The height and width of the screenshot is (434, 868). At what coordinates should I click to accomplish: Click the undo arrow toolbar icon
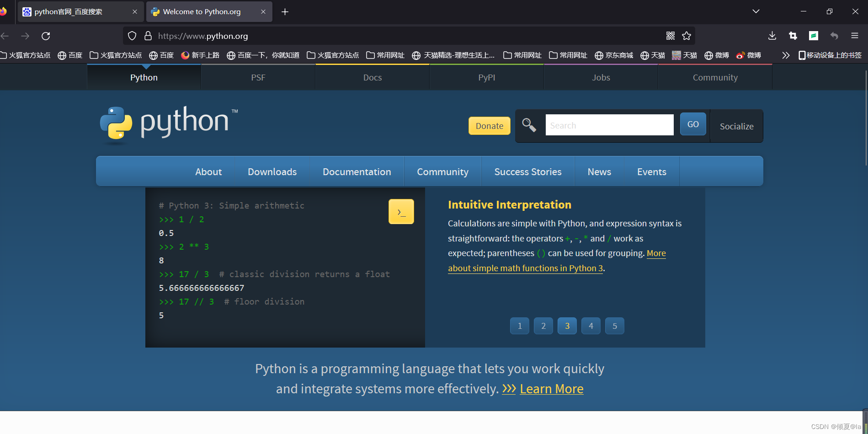coord(834,36)
